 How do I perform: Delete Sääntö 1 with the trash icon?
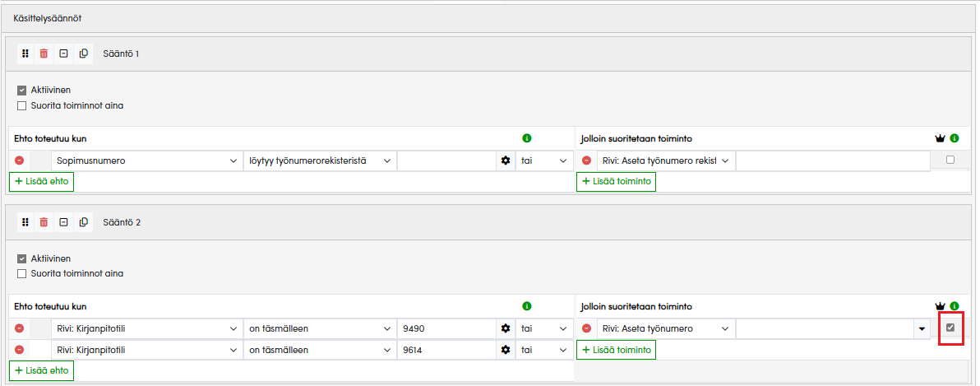[x=44, y=53]
